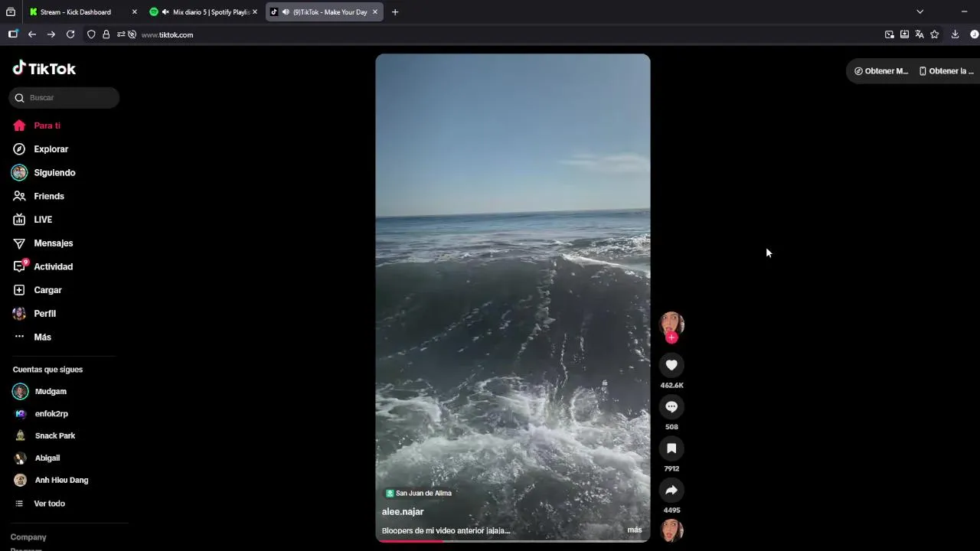Screen dimensions: 980x551
Task: Open picture-in-picture from address bar
Action: click(x=889, y=34)
